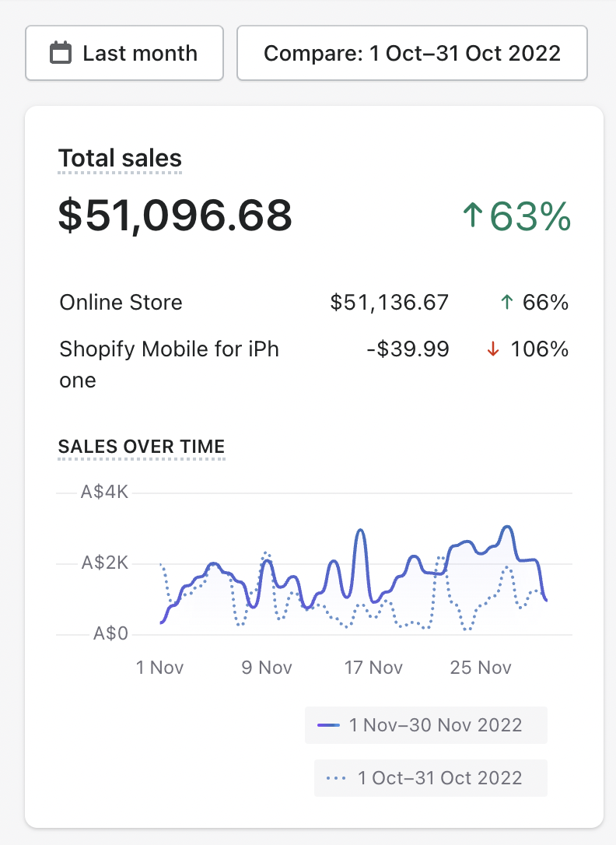Click the -$39.99 Shopify Mobile amount
The image size is (616, 845).
(408, 350)
